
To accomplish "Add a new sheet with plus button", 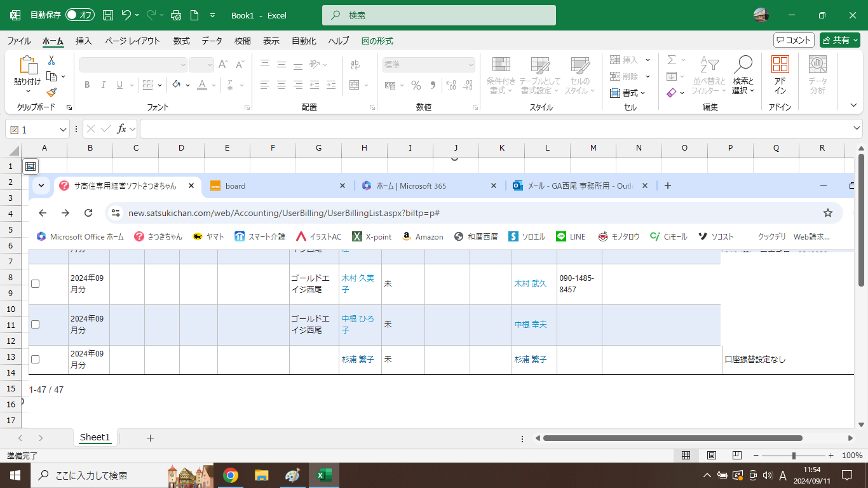I will coord(150,438).
